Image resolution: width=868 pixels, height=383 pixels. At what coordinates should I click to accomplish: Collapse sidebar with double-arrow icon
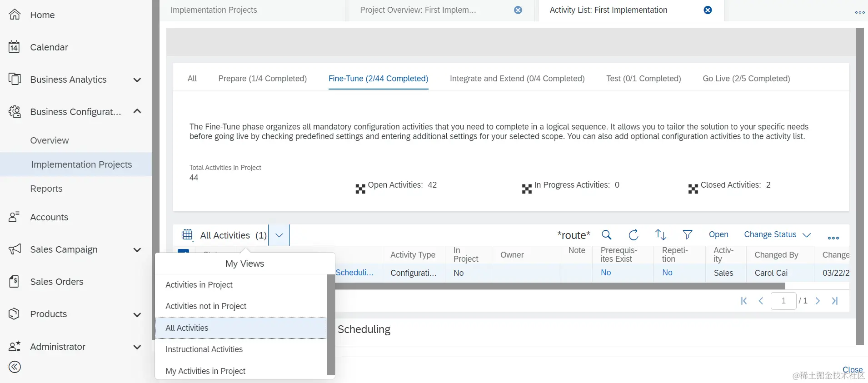(x=15, y=367)
